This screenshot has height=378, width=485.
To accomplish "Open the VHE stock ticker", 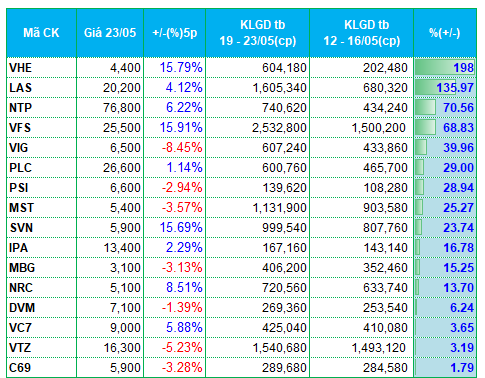I will [21, 68].
